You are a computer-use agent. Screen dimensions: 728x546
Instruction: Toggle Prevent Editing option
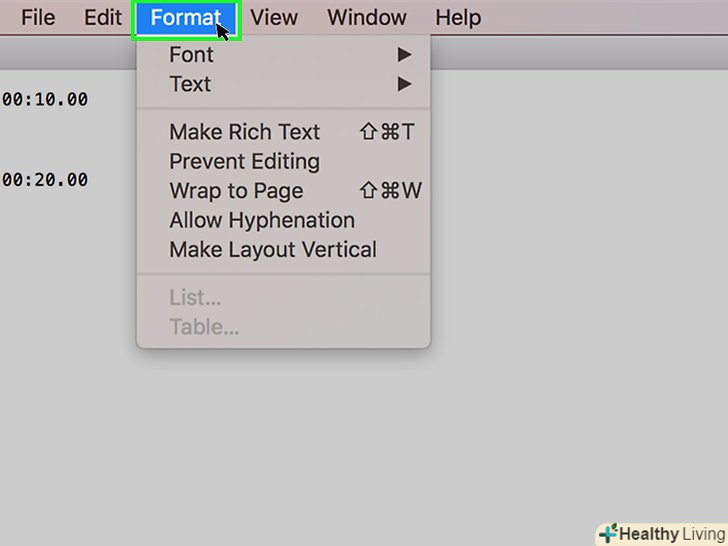244,161
